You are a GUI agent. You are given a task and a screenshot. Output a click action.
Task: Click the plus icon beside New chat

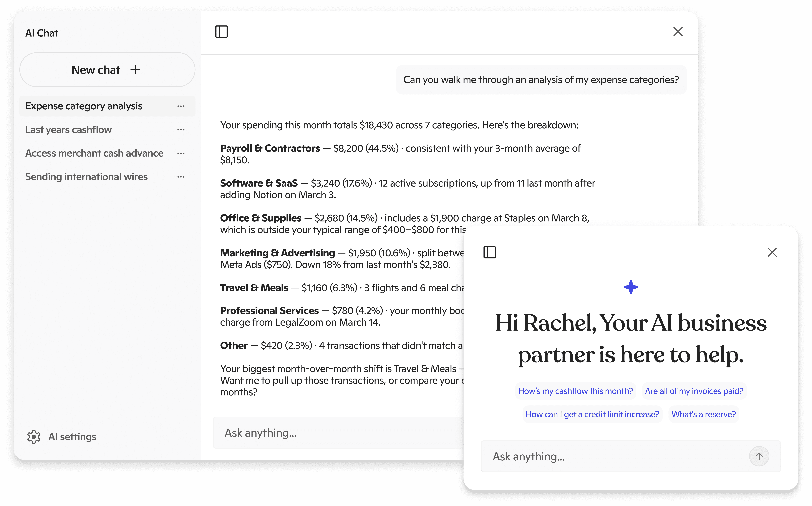click(x=135, y=70)
